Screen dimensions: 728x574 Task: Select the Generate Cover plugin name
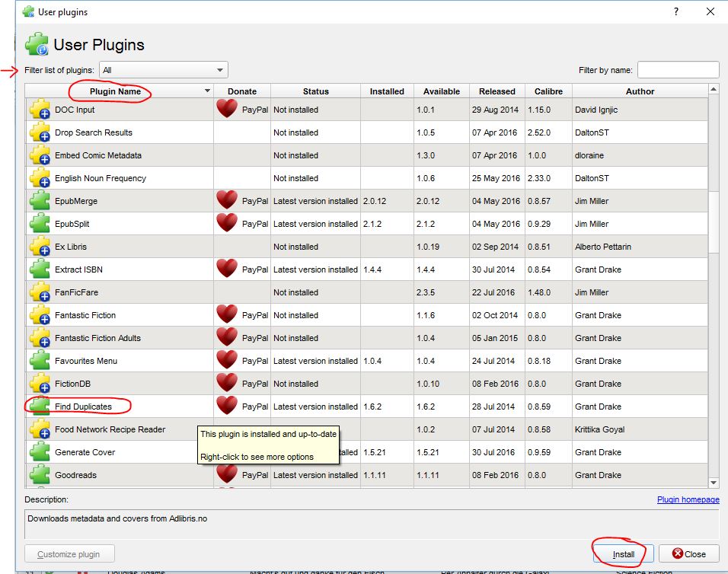tap(85, 452)
